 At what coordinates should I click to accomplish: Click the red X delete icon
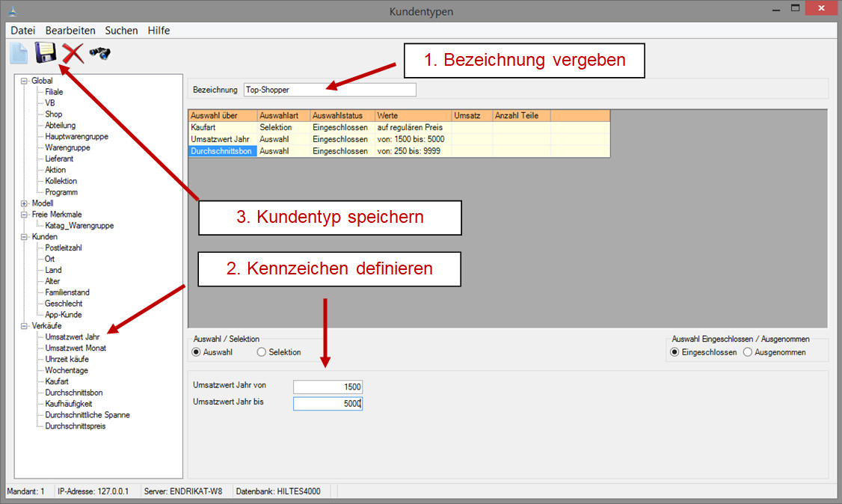(x=73, y=54)
